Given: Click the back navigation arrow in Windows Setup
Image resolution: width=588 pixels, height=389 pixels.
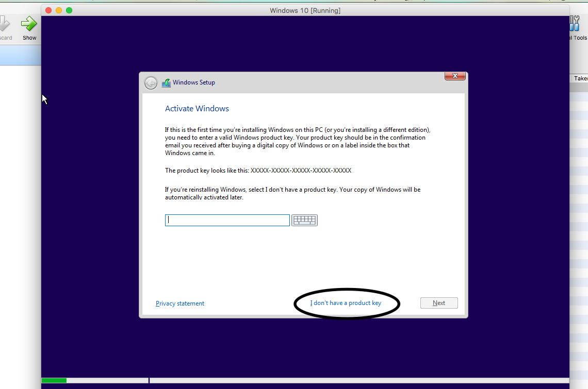Looking at the screenshot, I should point(150,82).
